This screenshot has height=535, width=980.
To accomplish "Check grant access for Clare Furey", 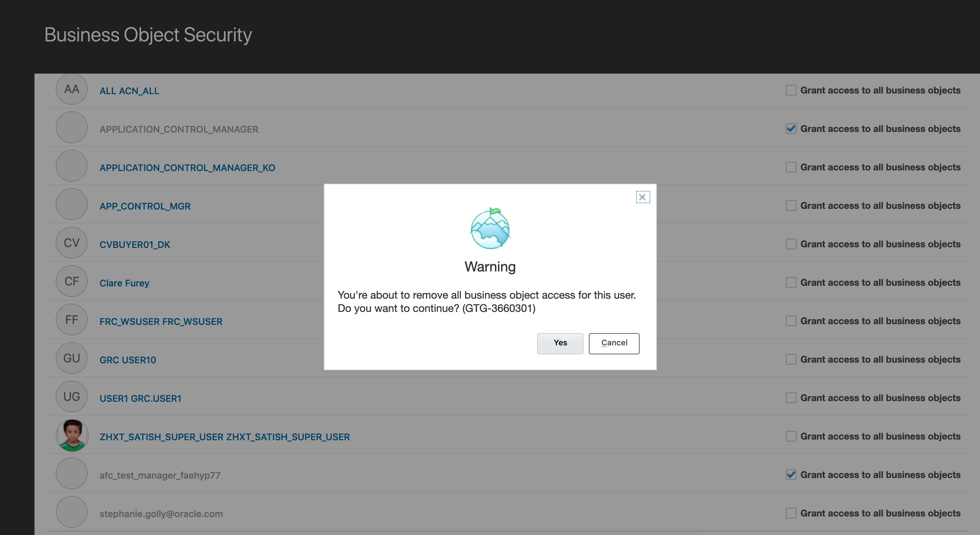I will (x=791, y=282).
